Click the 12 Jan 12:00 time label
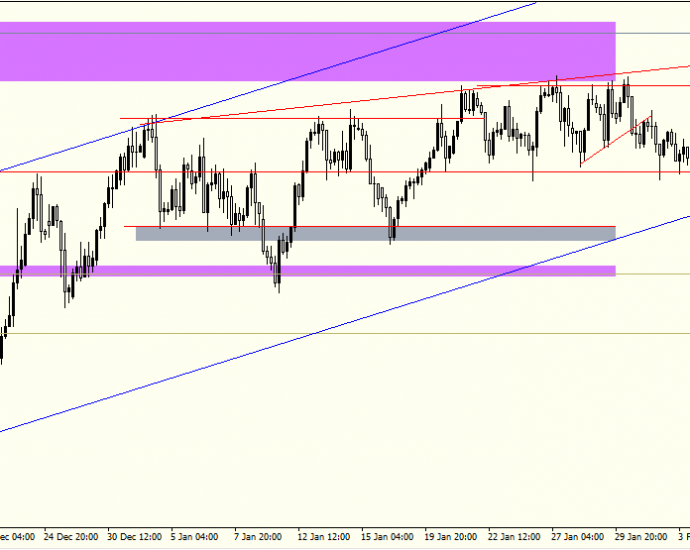The width and height of the screenshot is (690, 550). (324, 537)
